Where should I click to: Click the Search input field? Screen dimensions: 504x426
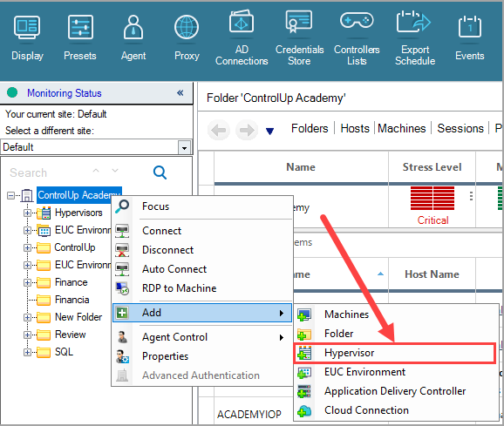point(48,172)
